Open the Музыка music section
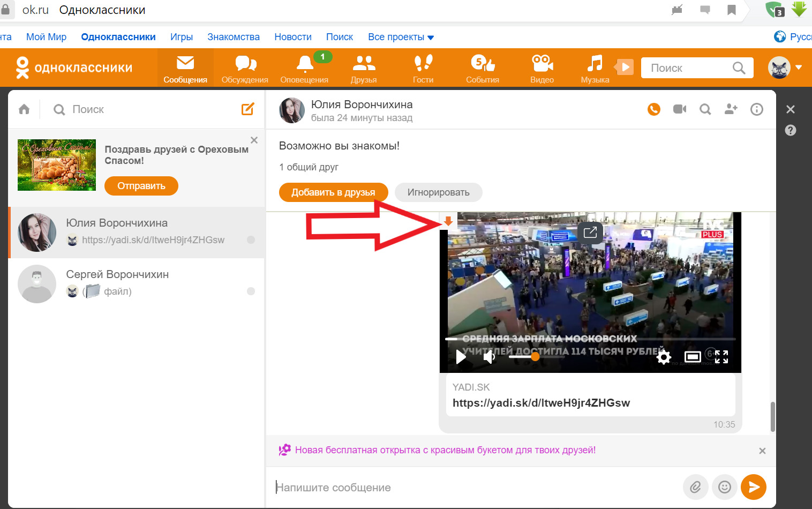Viewport: 812px width, 509px height. tap(595, 69)
